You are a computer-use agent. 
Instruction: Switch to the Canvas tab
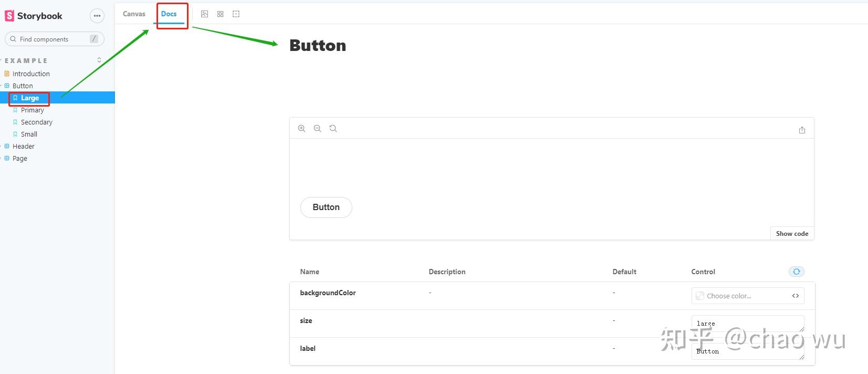click(134, 14)
